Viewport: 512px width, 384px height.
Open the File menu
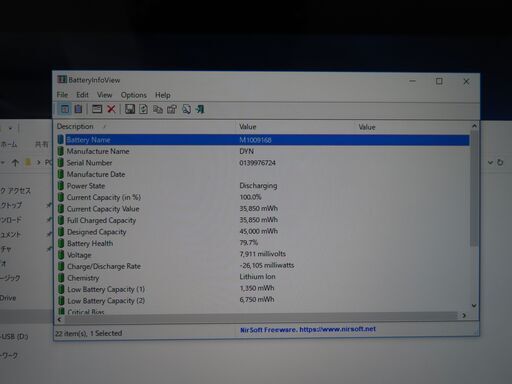[62, 95]
